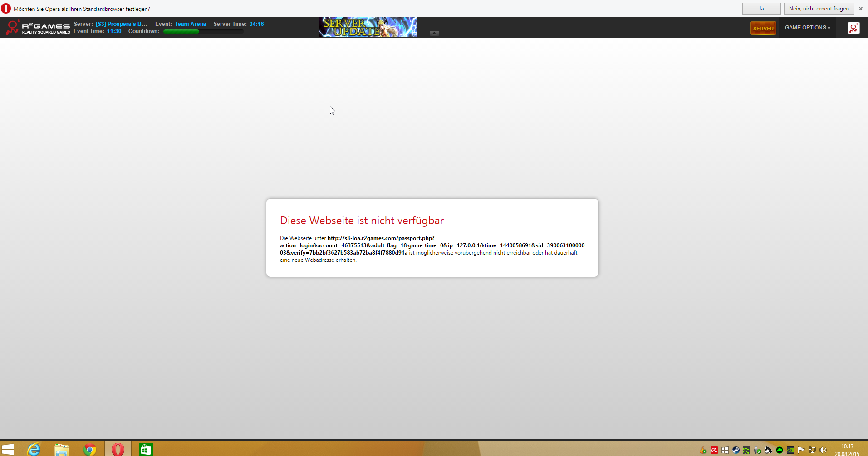Viewport: 868px width, 456px height.
Task: Click Ja to set Opera as default
Action: tap(761, 9)
